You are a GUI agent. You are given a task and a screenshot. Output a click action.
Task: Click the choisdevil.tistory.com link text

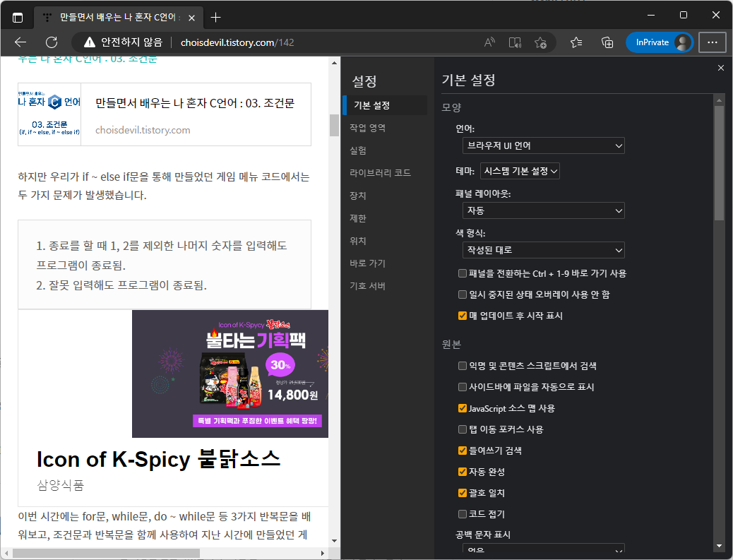click(x=143, y=130)
